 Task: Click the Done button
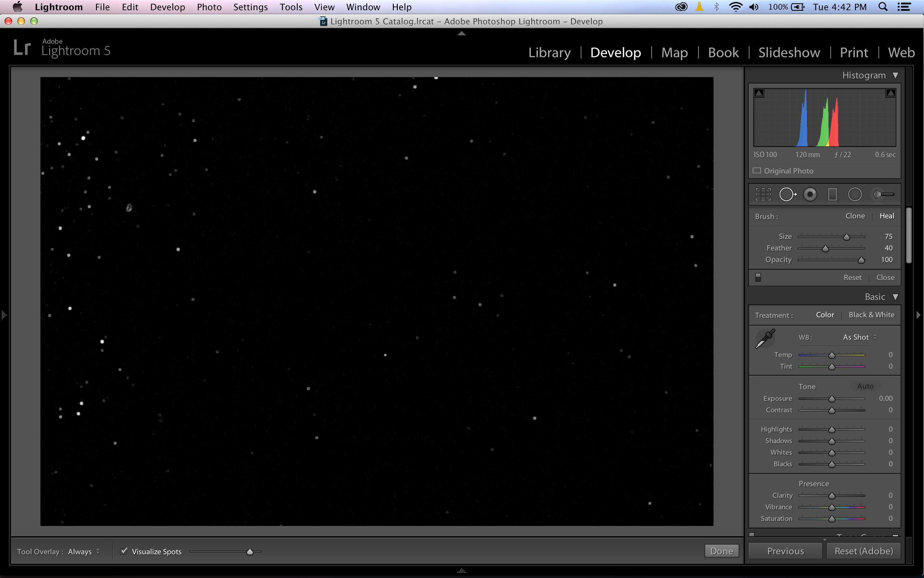pyautogui.click(x=721, y=551)
